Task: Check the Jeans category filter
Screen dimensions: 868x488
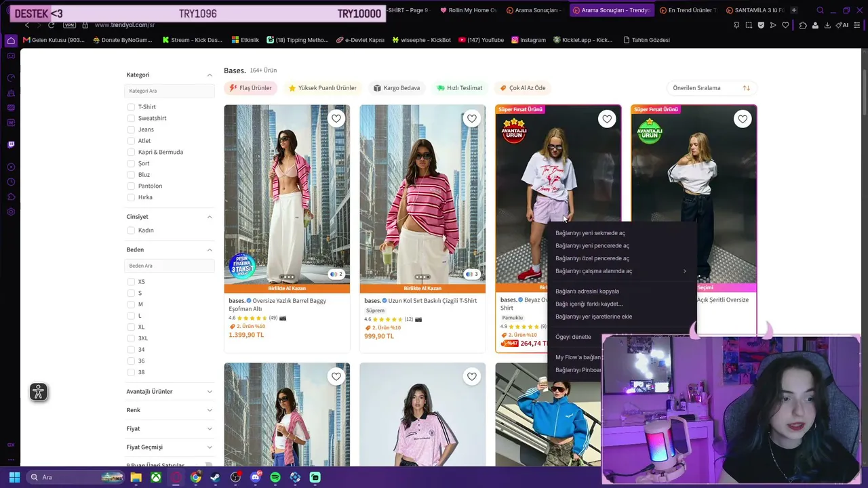Action: [131, 129]
